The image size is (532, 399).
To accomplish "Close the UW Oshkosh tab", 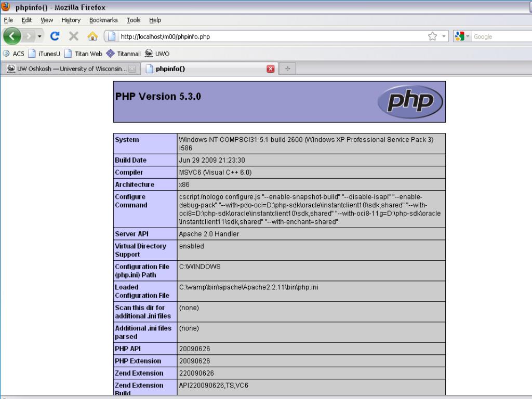I will click(132, 69).
